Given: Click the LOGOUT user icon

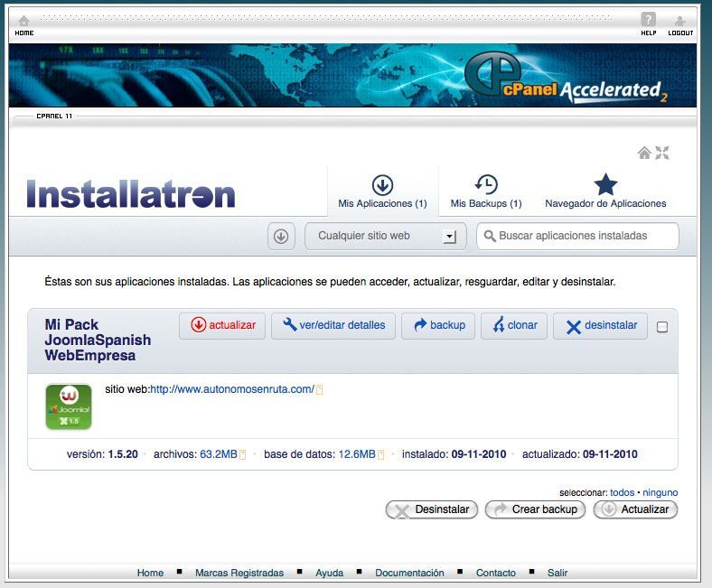Looking at the screenshot, I should (x=679, y=21).
